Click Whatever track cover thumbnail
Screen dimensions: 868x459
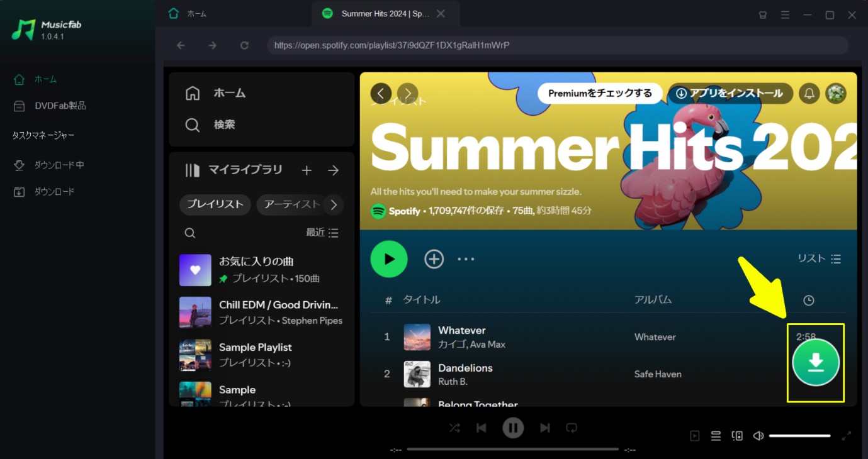coord(417,337)
